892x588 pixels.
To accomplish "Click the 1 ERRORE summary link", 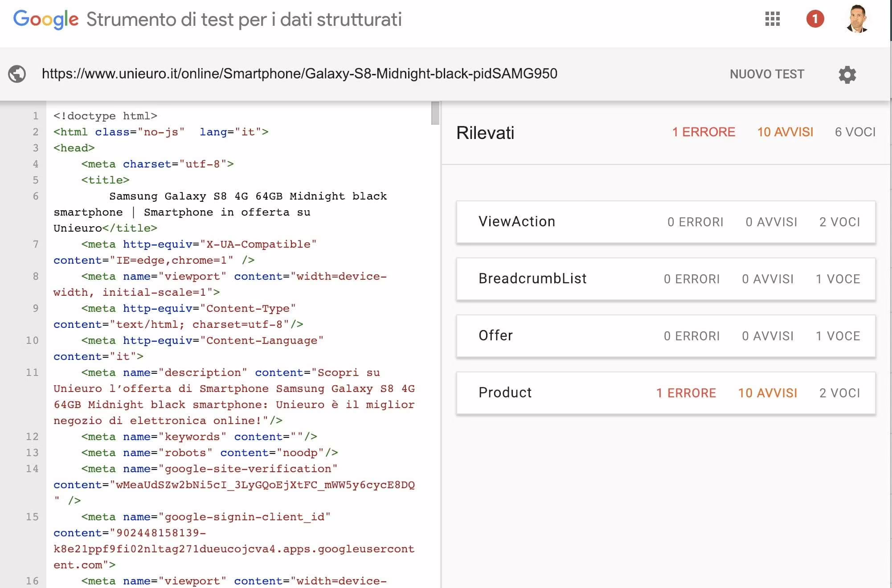I will click(x=704, y=132).
